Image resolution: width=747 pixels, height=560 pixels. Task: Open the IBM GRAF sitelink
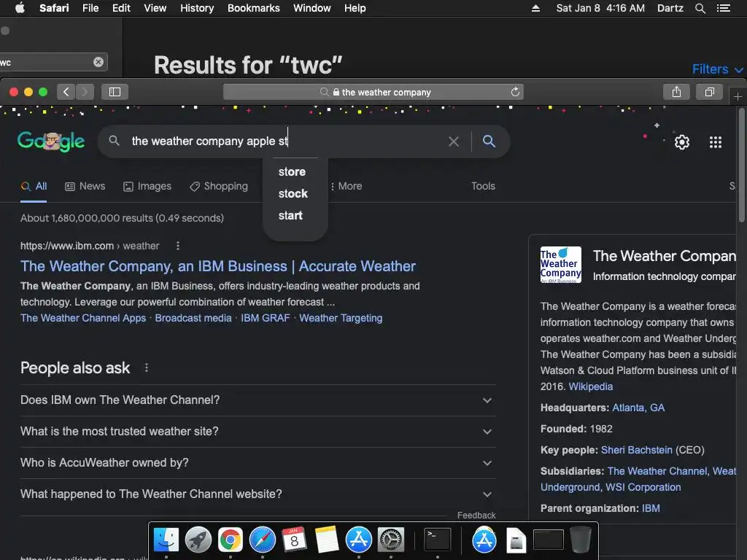tap(266, 318)
